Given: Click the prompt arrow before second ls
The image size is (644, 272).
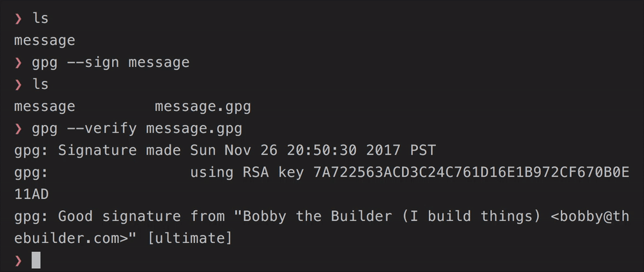Looking at the screenshot, I should tap(18, 84).
